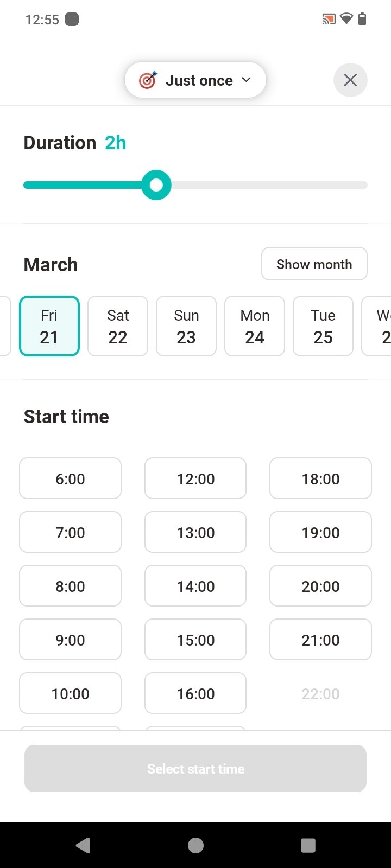
Task: Choose 21:00 start time
Action: tap(320, 640)
